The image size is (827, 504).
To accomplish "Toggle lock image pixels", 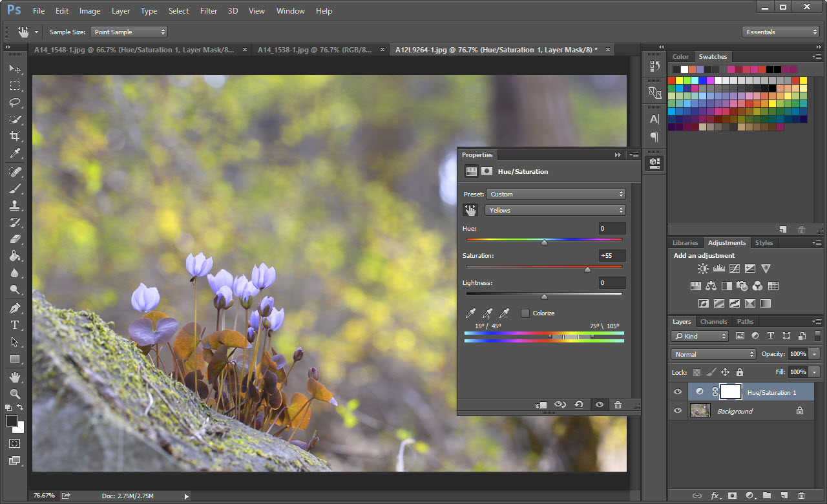I will point(711,372).
